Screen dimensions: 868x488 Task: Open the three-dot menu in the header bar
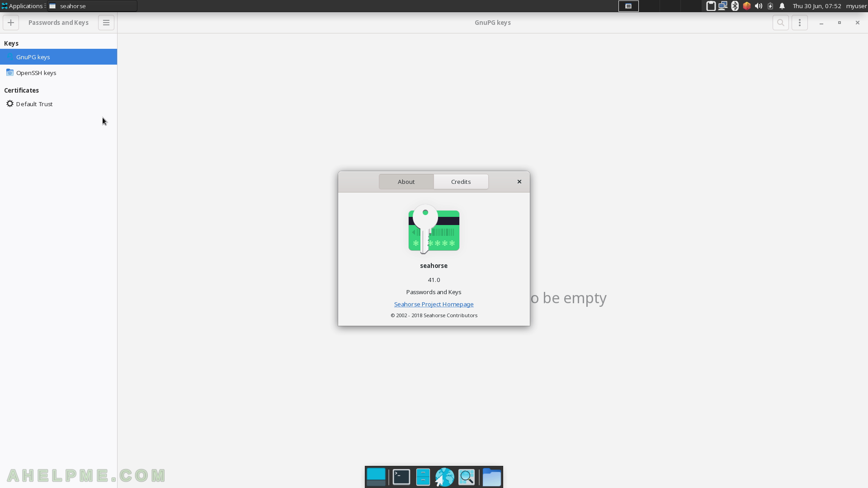(800, 23)
